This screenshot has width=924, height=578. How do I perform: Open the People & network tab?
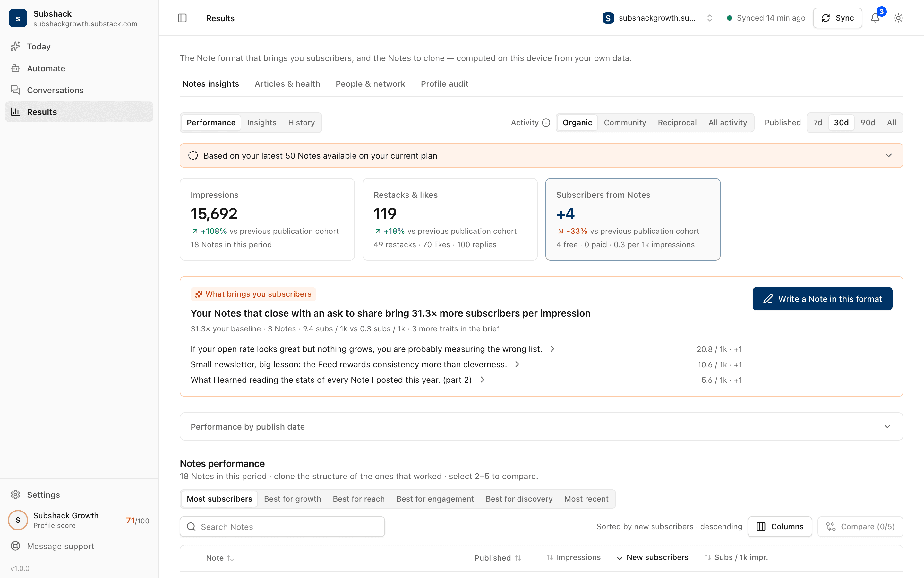[370, 84]
